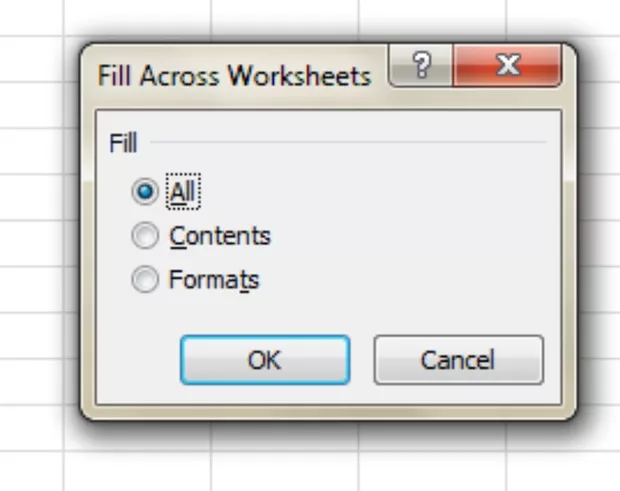Image resolution: width=620 pixels, height=491 pixels.
Task: Click the "Formats" label text
Action: [x=214, y=281]
